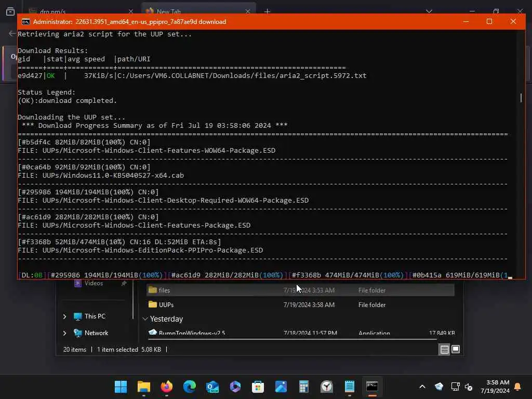Screen dimensions: 532x399
Task: Open Microsoft Copilot taskbar icon
Action: (235, 387)
